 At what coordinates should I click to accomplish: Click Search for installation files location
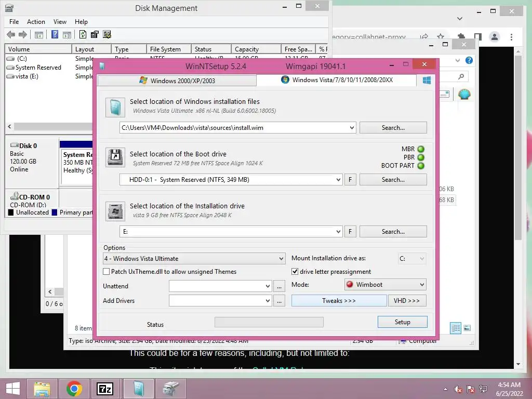click(393, 128)
